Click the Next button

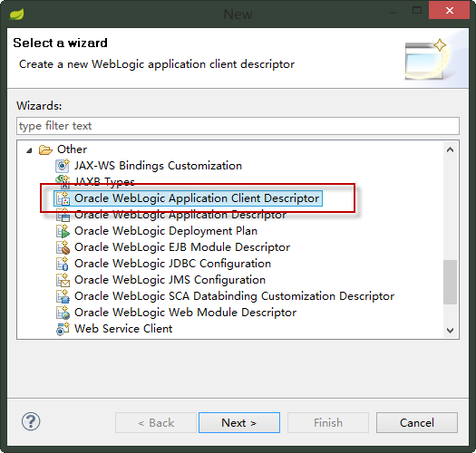click(239, 423)
